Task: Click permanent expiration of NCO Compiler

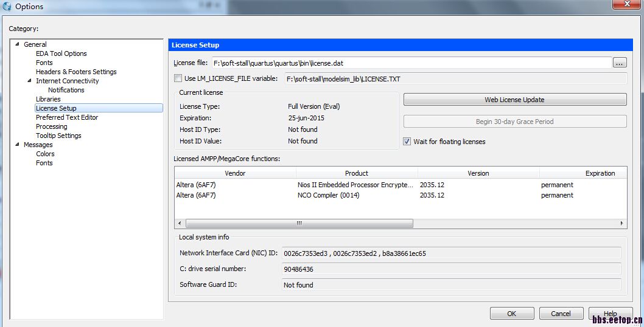Action: (x=557, y=195)
